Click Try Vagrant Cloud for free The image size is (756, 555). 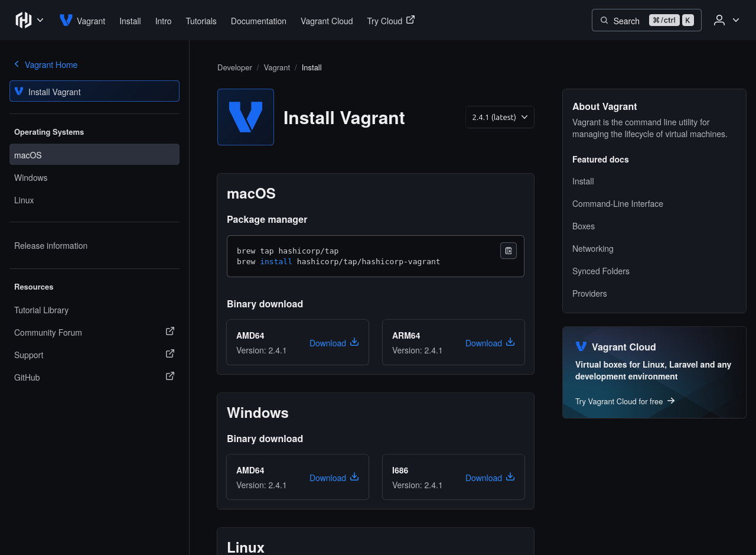(x=624, y=401)
